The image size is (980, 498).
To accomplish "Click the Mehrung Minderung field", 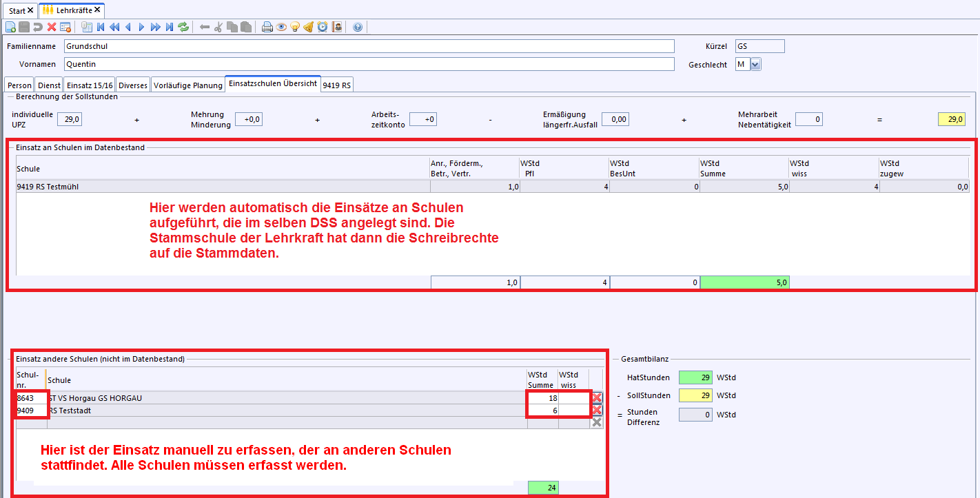I will [249, 119].
